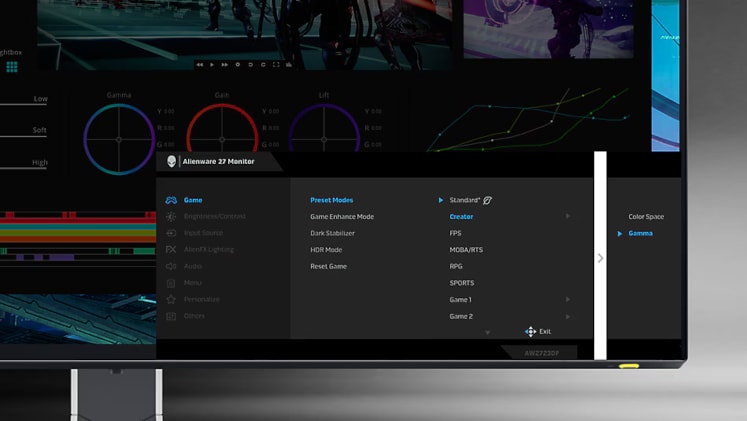Open the Audio speaker icon in OSD

[171, 266]
